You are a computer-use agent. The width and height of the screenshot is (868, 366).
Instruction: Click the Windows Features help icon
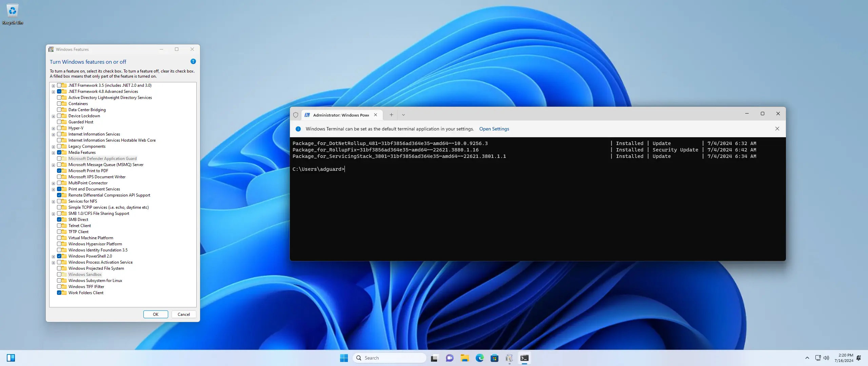(193, 61)
